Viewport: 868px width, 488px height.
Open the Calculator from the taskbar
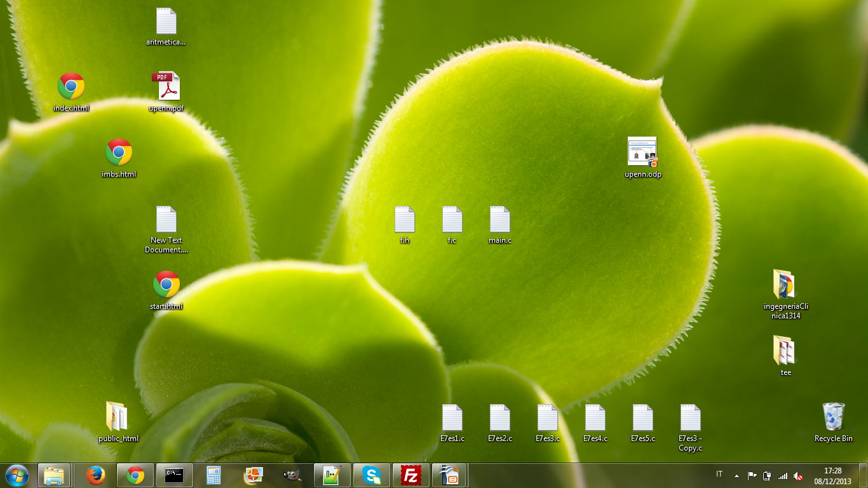coord(214,475)
